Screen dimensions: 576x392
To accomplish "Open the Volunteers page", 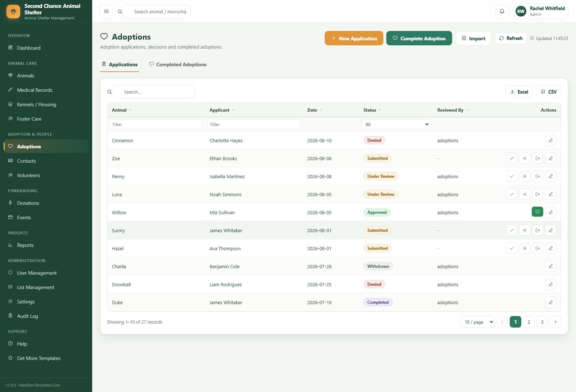I will [x=46, y=175].
